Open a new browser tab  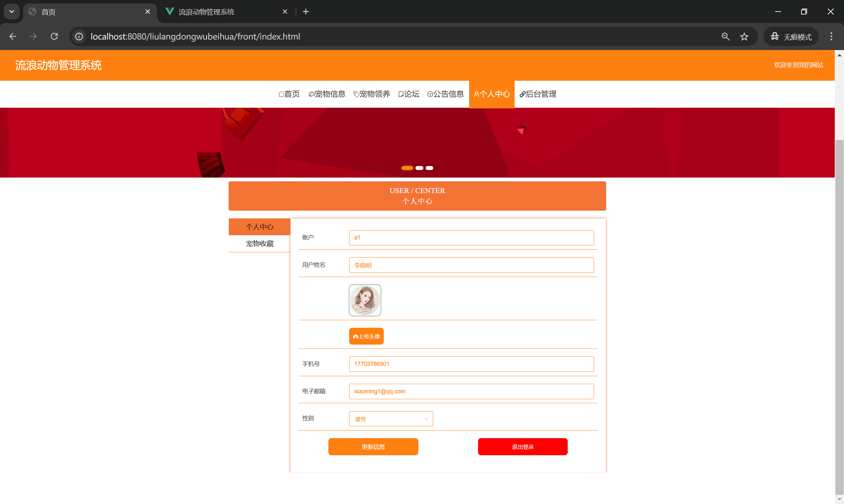(306, 12)
